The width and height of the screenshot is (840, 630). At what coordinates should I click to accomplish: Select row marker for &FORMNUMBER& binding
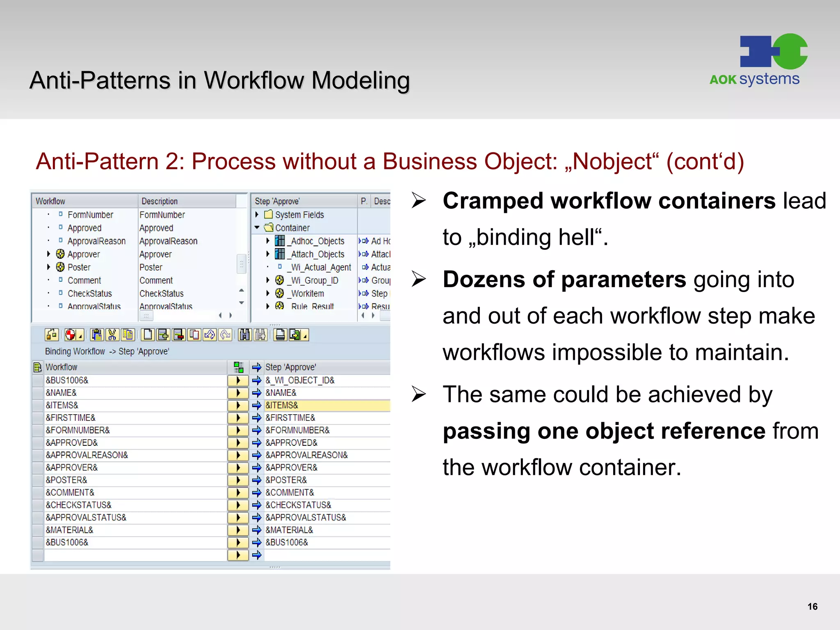tap(38, 430)
